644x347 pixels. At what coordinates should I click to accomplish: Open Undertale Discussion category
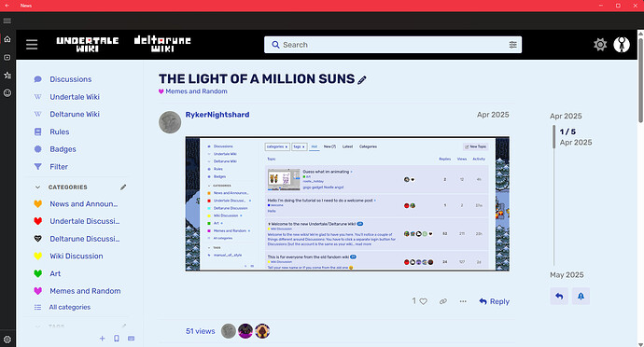[85, 221]
